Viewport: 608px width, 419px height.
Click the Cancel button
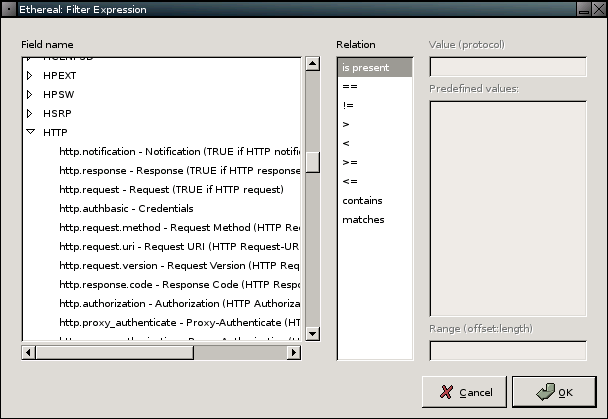pos(464,392)
